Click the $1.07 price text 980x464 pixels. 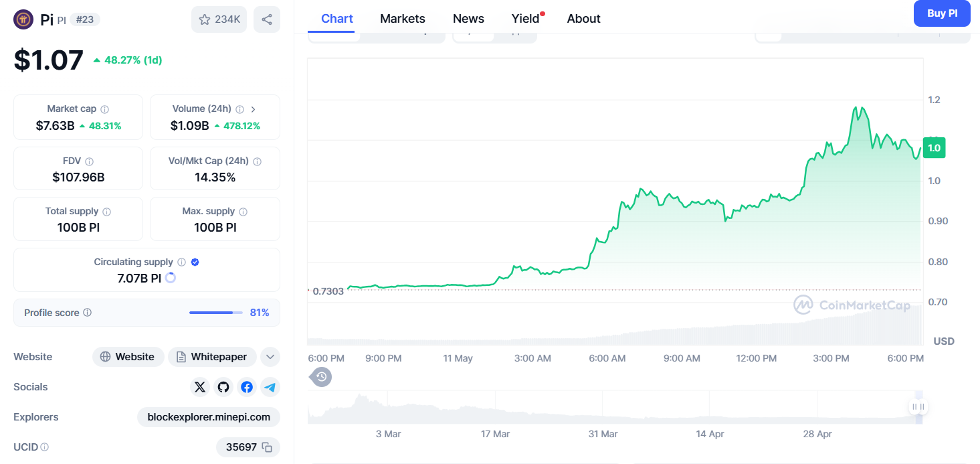(x=48, y=60)
